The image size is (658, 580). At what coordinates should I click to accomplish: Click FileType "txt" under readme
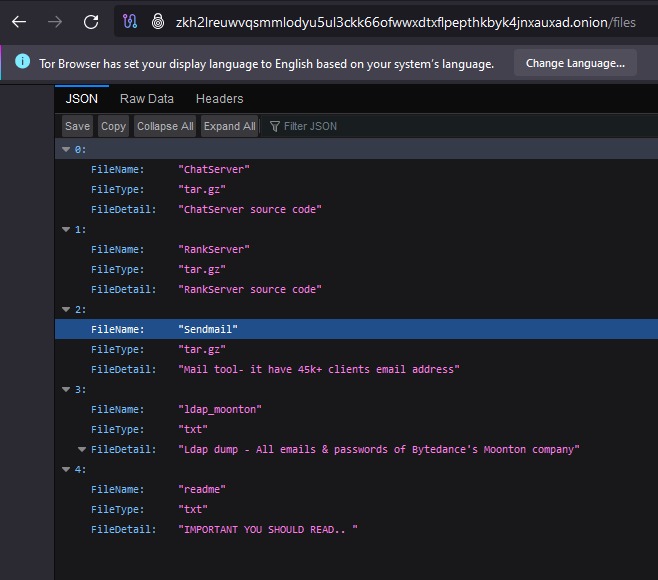(193, 509)
